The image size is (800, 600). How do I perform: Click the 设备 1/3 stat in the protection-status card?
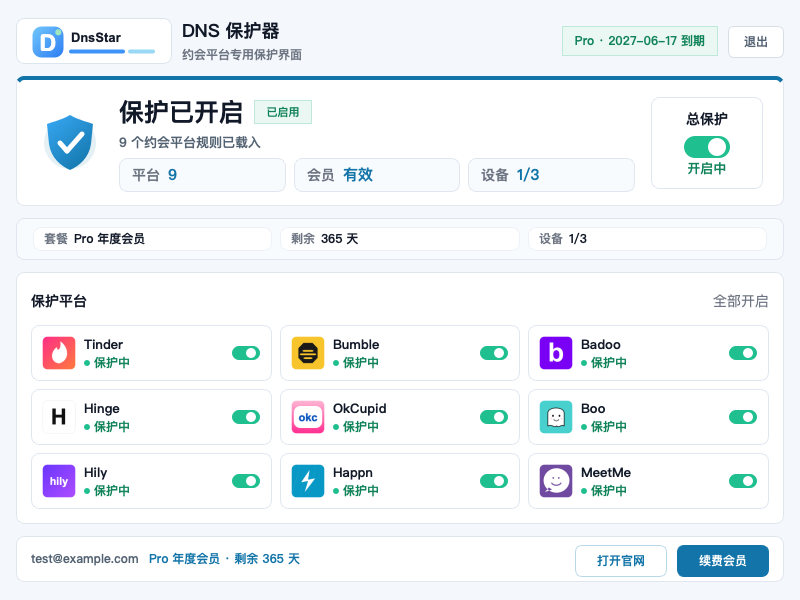pos(552,175)
